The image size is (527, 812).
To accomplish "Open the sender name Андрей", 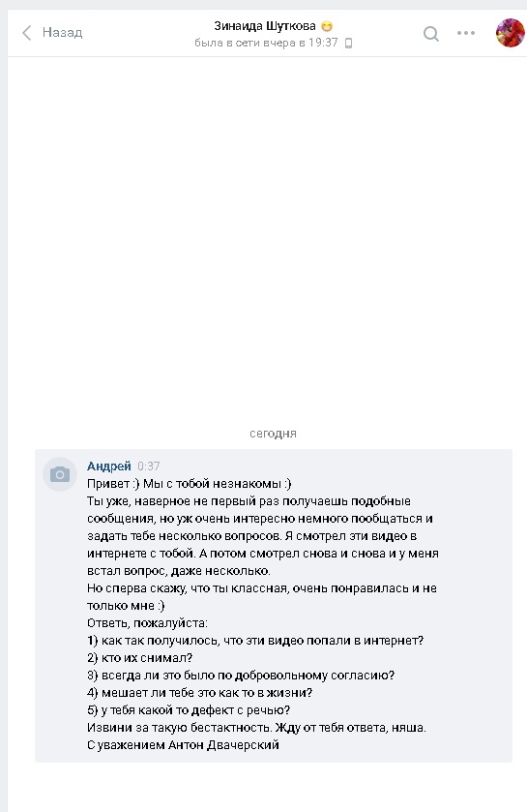I will pos(108,466).
